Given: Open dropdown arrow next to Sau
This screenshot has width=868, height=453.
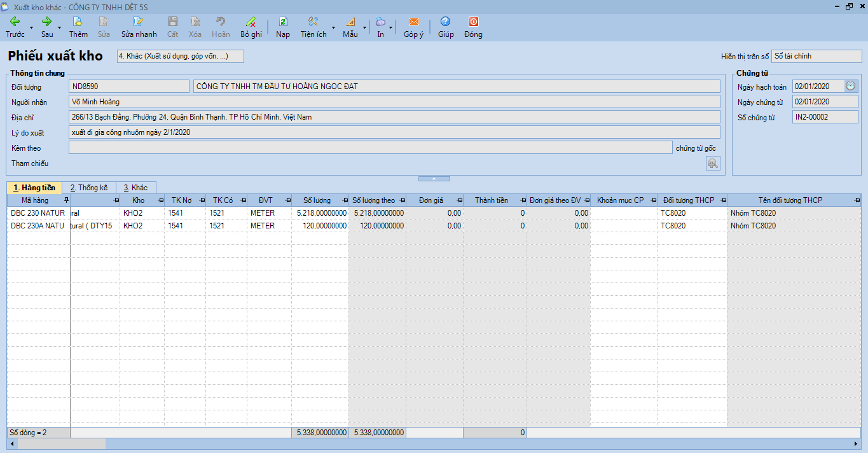Looking at the screenshot, I should pos(60,27).
